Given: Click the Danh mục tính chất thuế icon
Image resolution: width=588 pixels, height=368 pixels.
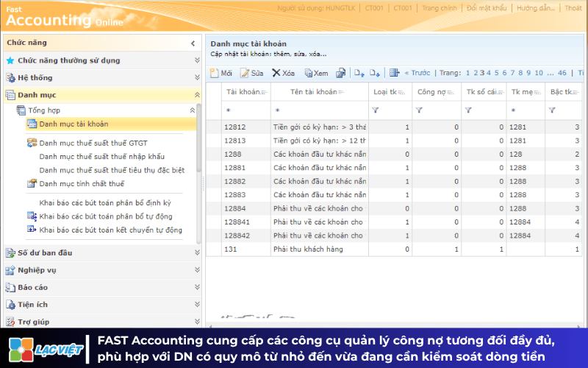Looking at the screenshot, I should click(32, 183).
